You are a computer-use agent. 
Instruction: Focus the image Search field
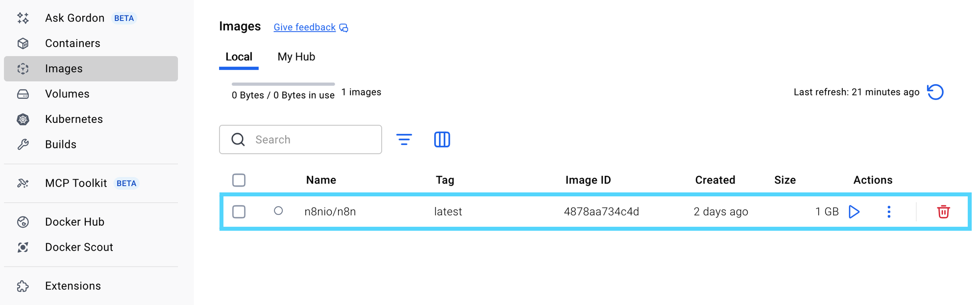click(x=314, y=140)
